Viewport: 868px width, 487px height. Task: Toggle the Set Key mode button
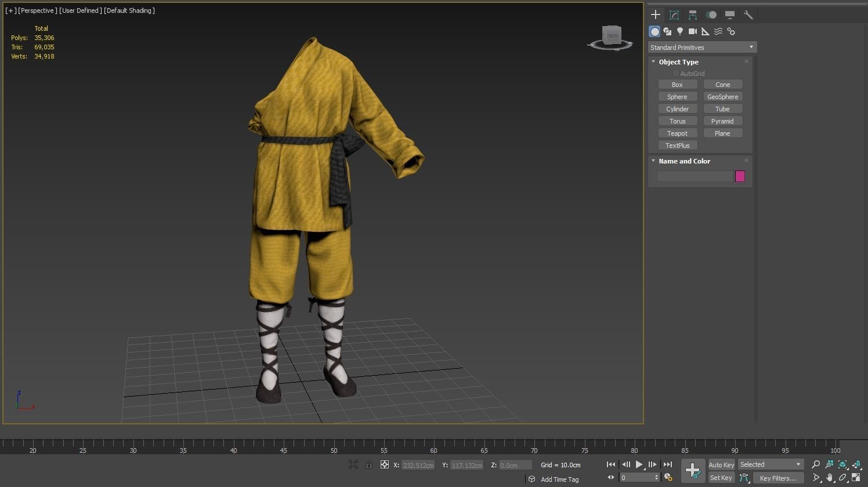coord(721,478)
